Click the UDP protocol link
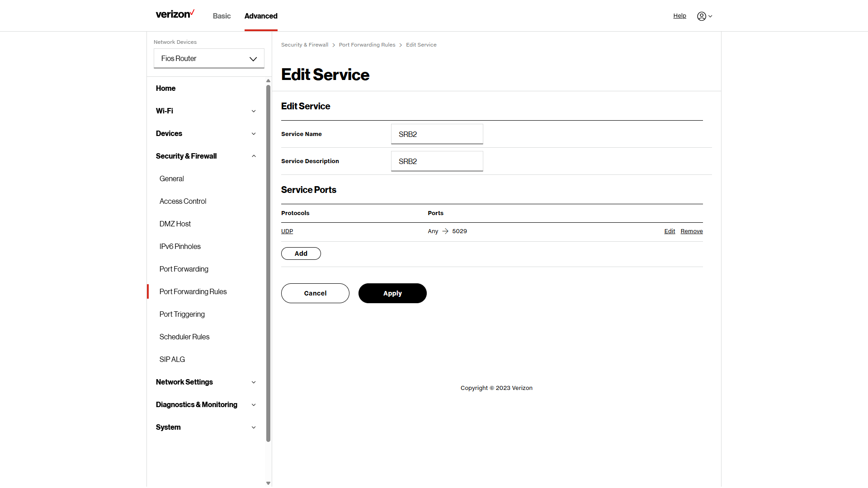This screenshot has width=868, height=488. [x=287, y=231]
